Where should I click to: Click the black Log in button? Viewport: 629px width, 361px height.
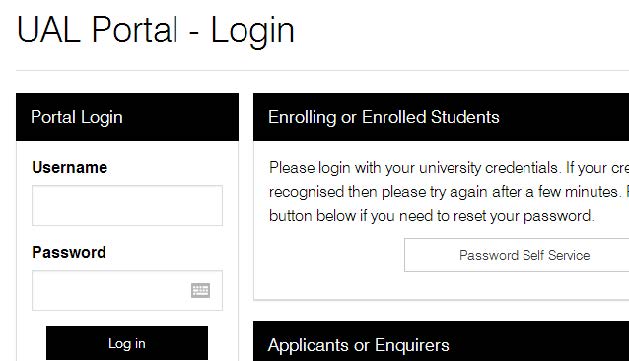click(127, 343)
